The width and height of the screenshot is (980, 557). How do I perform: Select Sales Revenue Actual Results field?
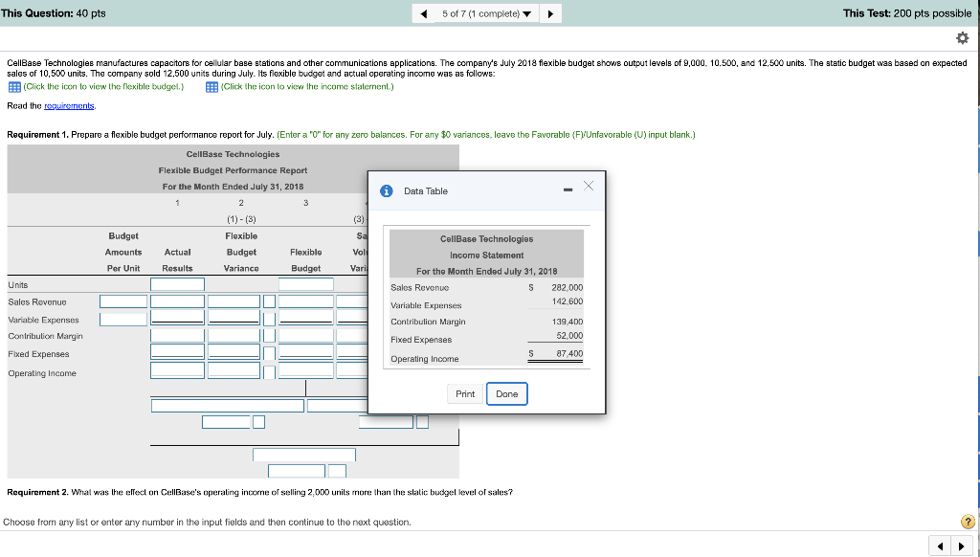pyautogui.click(x=177, y=301)
